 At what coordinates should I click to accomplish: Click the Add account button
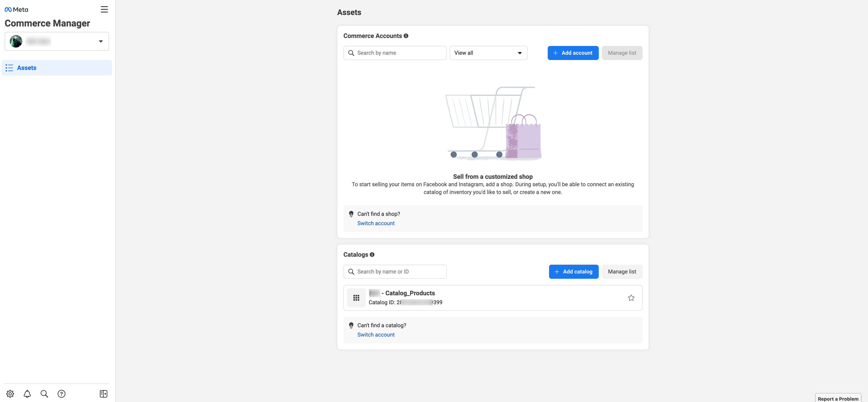click(x=573, y=53)
